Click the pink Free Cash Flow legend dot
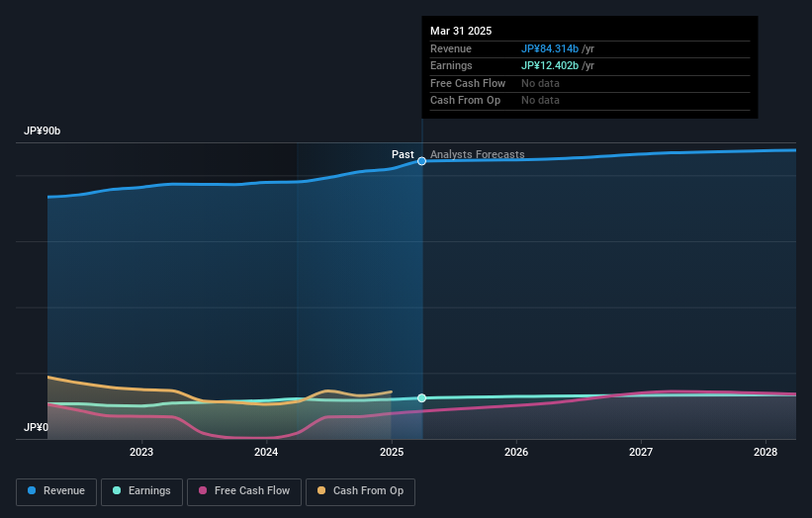The image size is (812, 518). 203,490
